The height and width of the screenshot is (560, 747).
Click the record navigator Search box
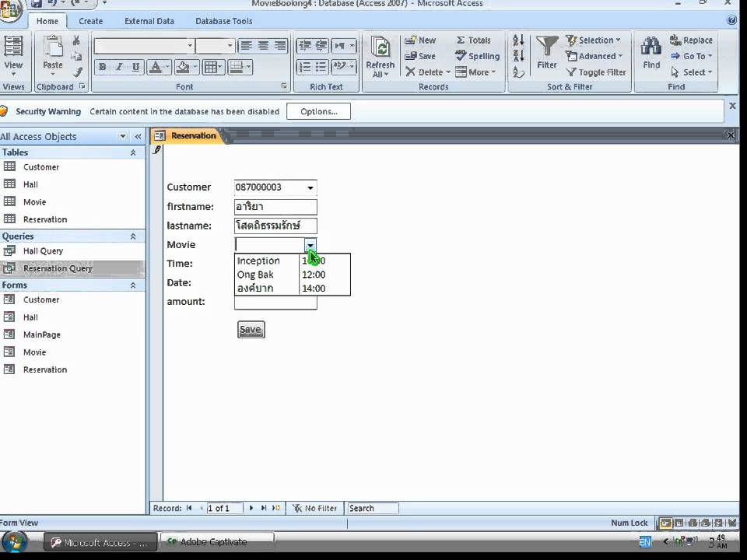373,508
